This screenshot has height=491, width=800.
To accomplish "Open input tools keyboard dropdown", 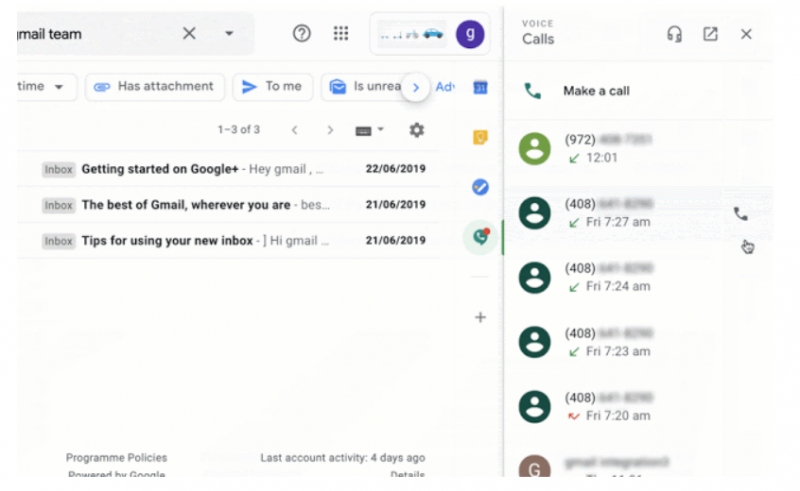I will click(369, 131).
